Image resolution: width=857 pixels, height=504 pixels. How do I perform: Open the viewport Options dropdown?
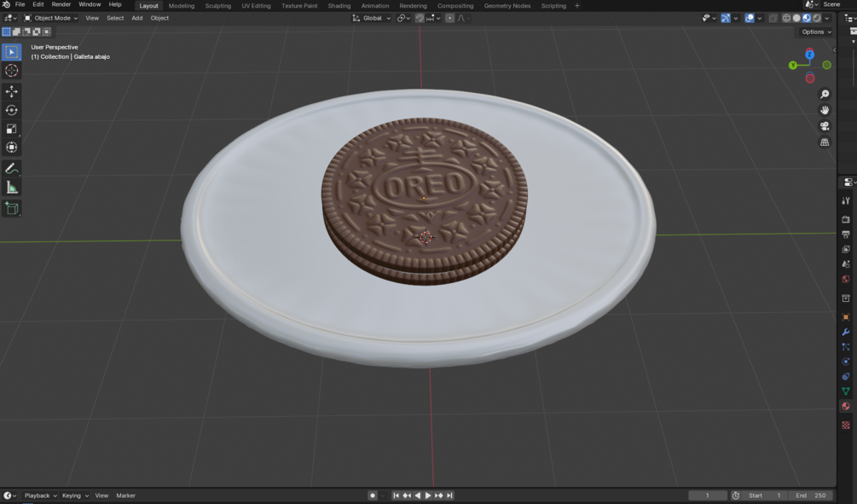point(814,32)
